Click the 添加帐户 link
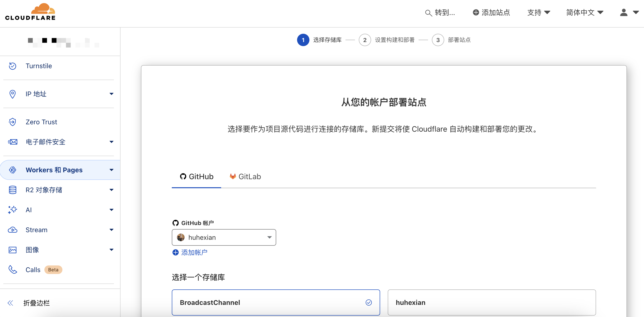This screenshot has width=644, height=317. (194, 252)
